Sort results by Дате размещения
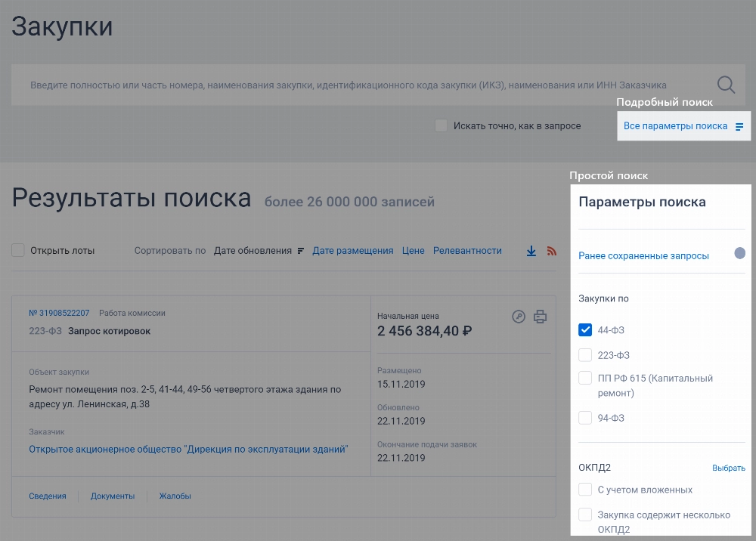 pyautogui.click(x=352, y=251)
